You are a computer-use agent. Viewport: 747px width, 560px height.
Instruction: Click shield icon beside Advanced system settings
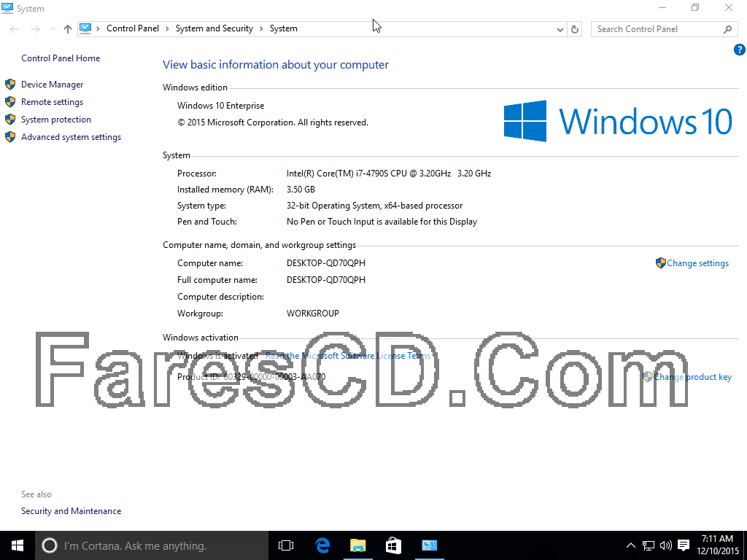(x=10, y=137)
